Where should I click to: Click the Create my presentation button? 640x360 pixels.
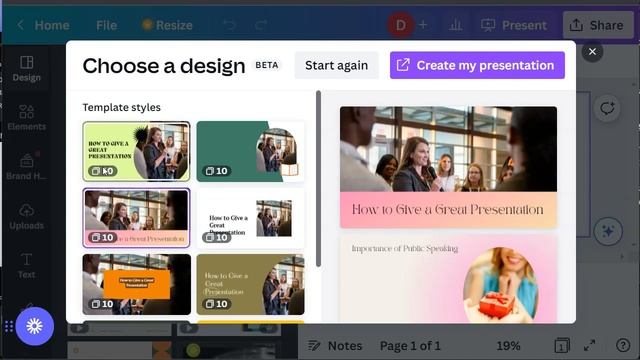point(477,65)
